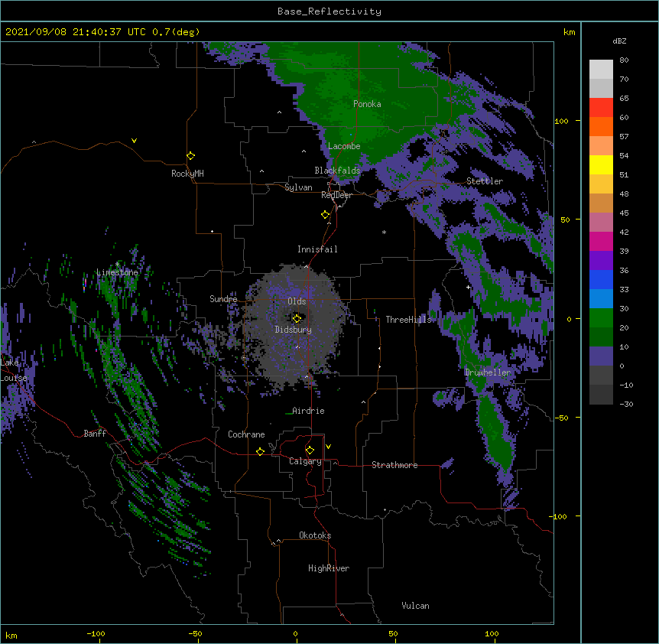Click the RockyMH map label
This screenshot has width=659, height=644.
[x=187, y=174]
